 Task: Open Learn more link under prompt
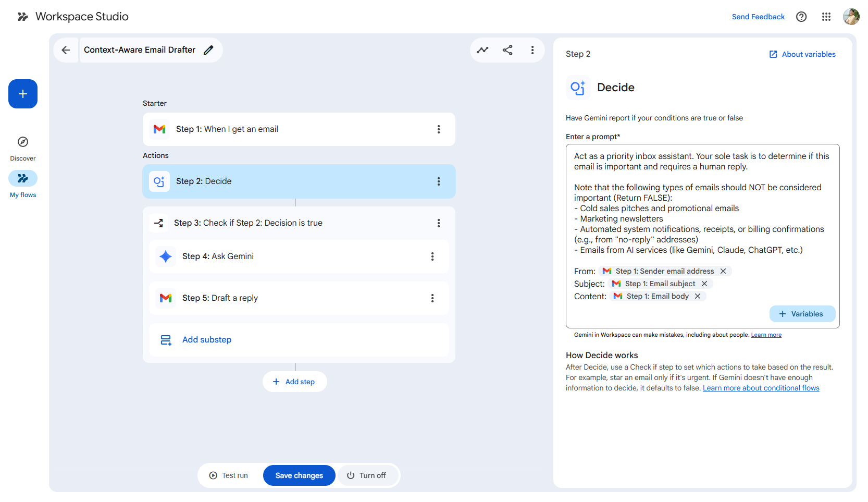pyautogui.click(x=766, y=335)
